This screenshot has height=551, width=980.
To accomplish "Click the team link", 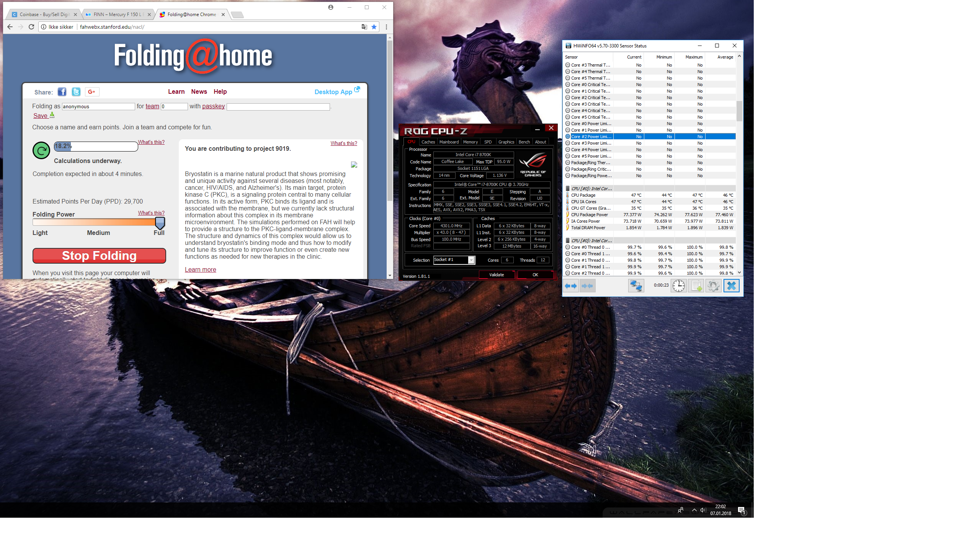I will (x=152, y=106).
